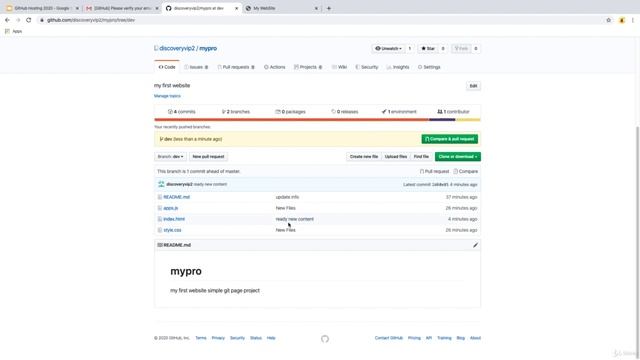
Task: Open the apps.js file
Action: (171, 208)
